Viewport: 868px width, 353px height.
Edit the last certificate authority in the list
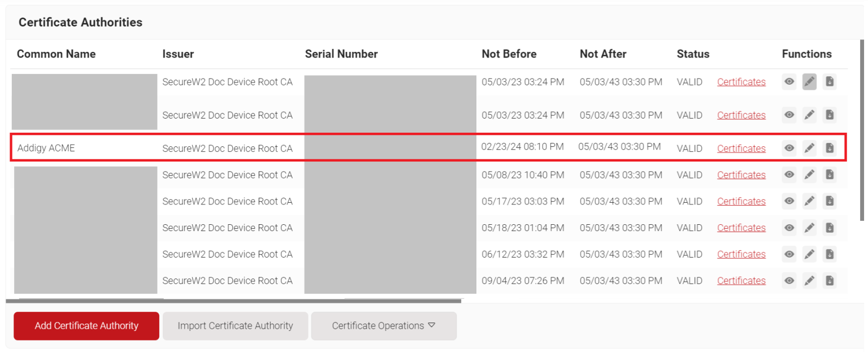coord(809,280)
